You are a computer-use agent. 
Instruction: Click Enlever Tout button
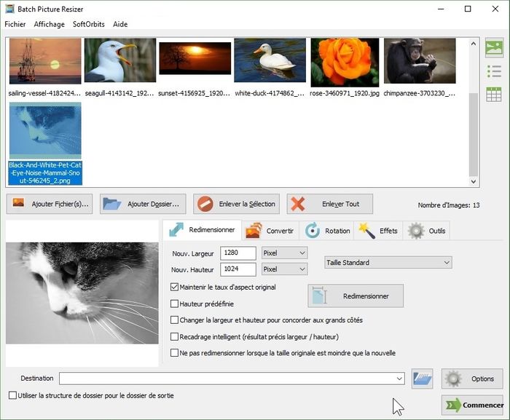pos(329,205)
